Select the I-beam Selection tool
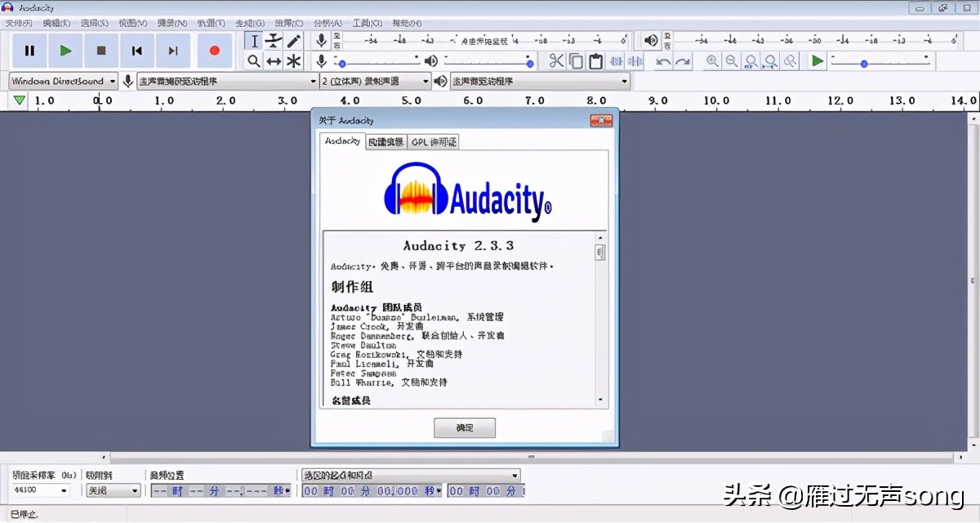This screenshot has width=980, height=523. click(254, 41)
